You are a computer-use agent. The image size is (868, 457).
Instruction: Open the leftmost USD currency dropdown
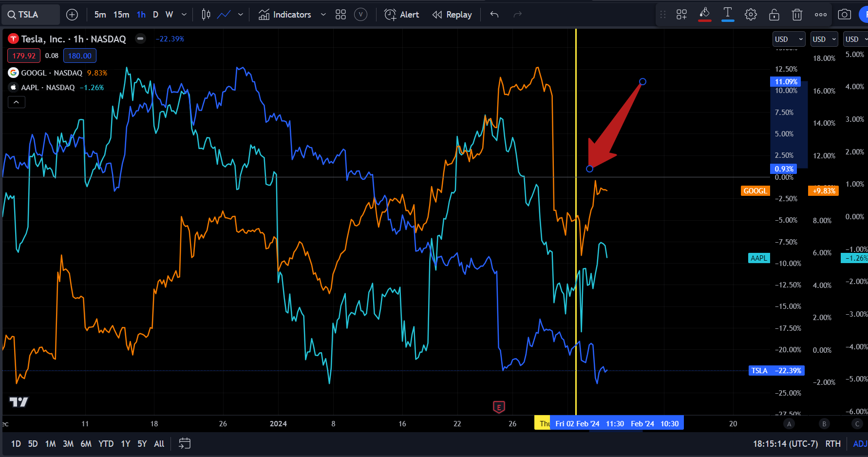[790, 39]
